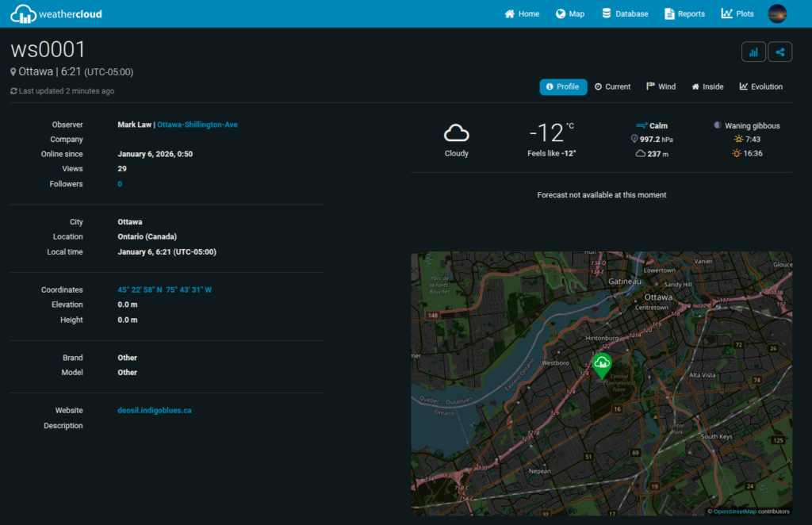
Task: Click the refresh icon beside Last updated
Action: [13, 91]
